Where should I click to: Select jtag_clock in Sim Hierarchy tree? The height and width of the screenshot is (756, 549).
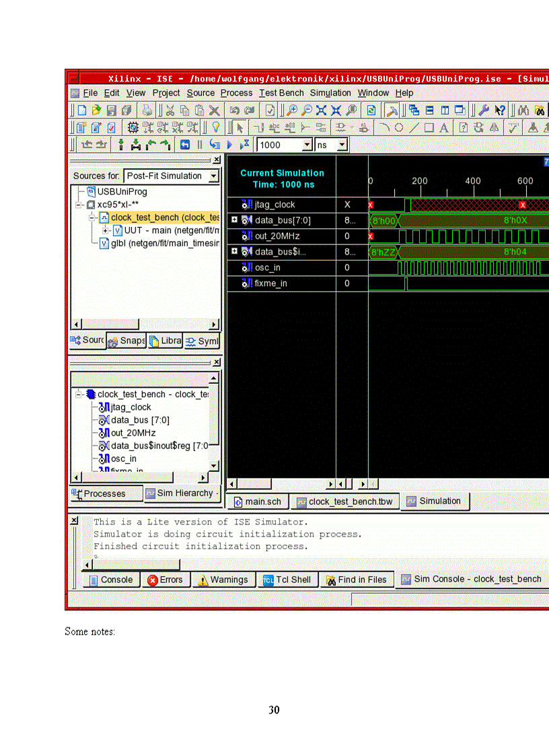pos(131,407)
